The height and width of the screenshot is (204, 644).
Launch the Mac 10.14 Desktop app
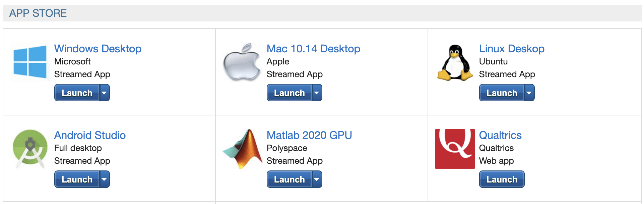(x=289, y=93)
